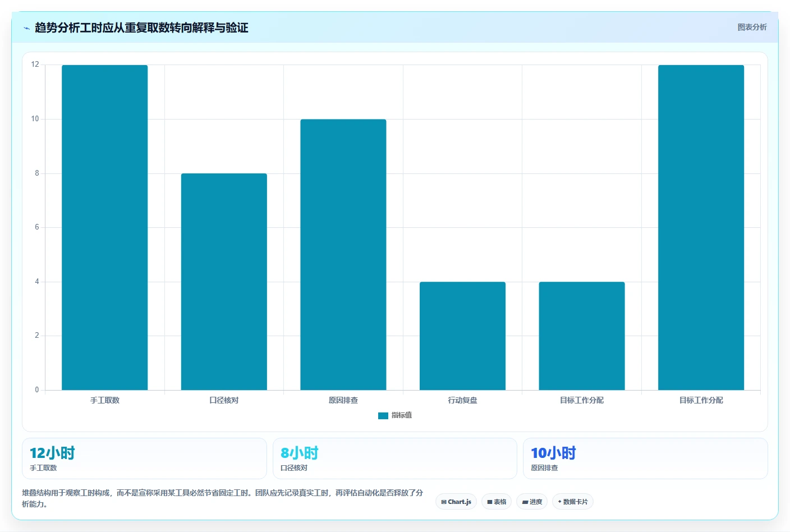This screenshot has height=532, width=790.
Task: Open the 10小时 原因排查 data card
Action: pyautogui.click(x=645, y=458)
